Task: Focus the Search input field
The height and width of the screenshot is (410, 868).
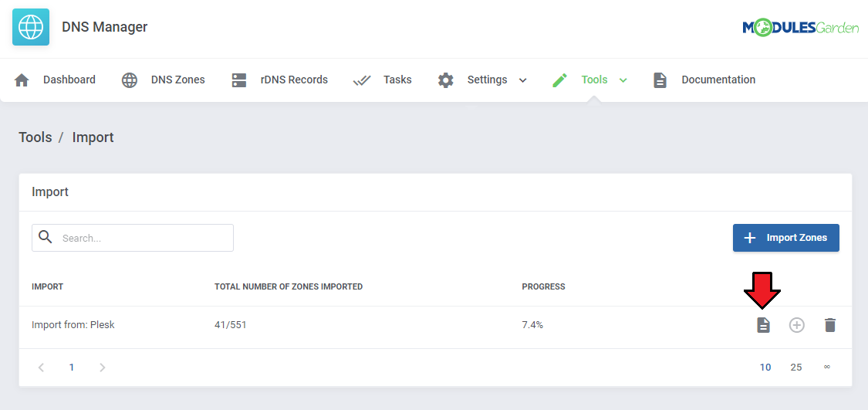Action: point(132,238)
